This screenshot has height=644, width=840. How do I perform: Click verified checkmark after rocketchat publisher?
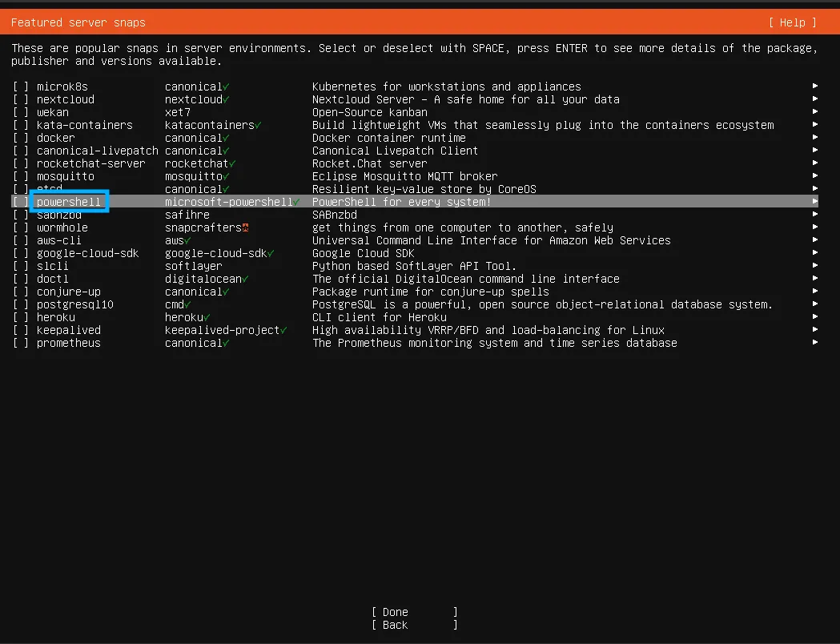tap(232, 164)
